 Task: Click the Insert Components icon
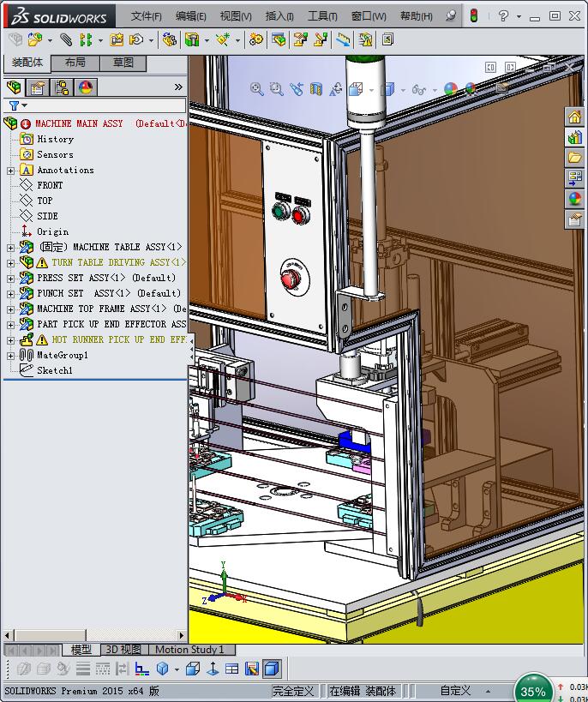coord(35,39)
